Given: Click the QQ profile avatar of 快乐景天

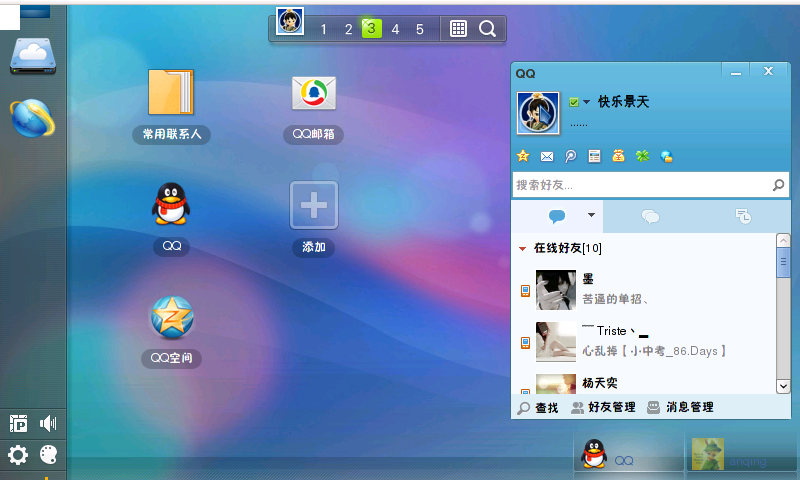Looking at the screenshot, I should point(538,113).
